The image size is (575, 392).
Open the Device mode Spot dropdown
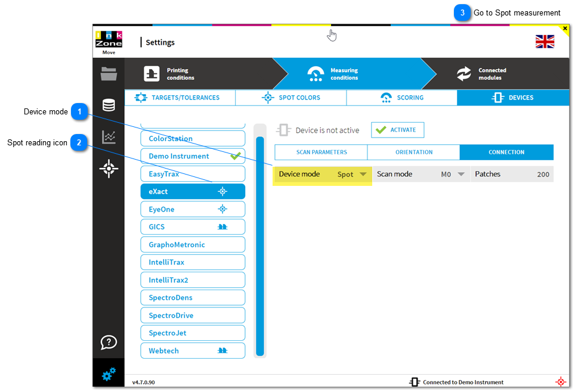point(323,175)
